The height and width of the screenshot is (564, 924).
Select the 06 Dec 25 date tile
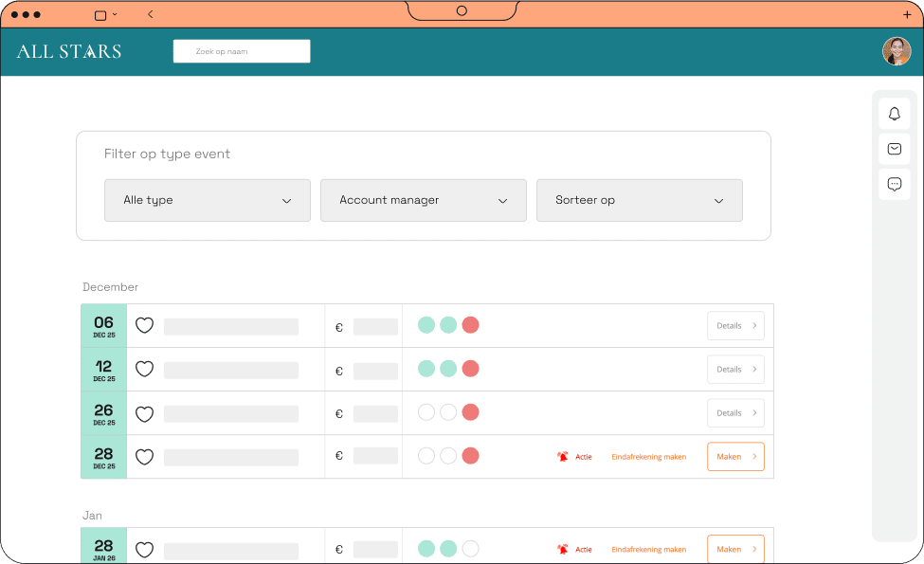pos(103,326)
